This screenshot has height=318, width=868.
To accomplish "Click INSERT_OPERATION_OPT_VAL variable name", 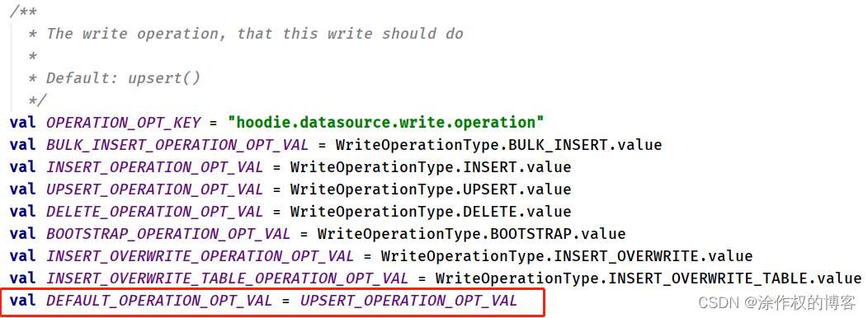I will [154, 167].
